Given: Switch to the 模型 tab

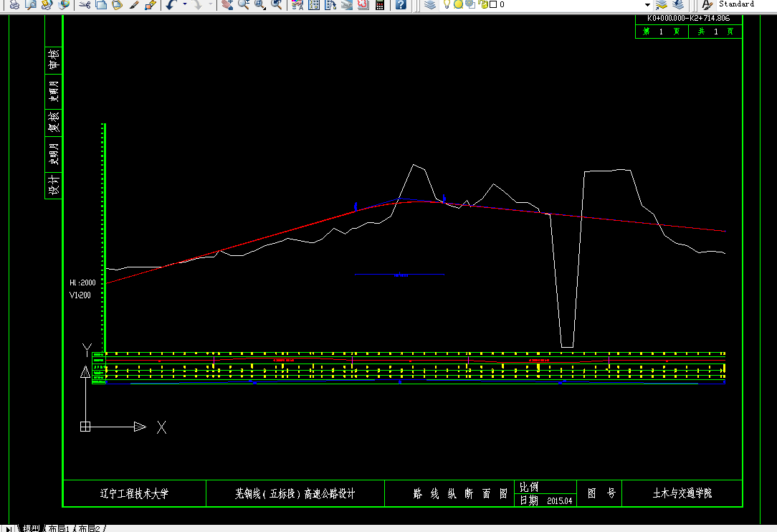Looking at the screenshot, I should (x=31, y=528).
